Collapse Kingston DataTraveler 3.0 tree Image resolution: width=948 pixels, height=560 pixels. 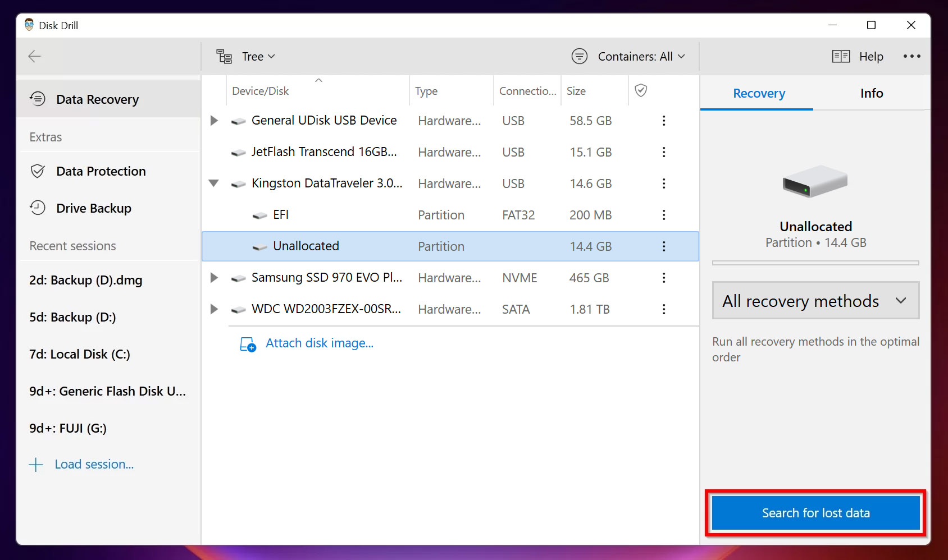click(x=213, y=183)
